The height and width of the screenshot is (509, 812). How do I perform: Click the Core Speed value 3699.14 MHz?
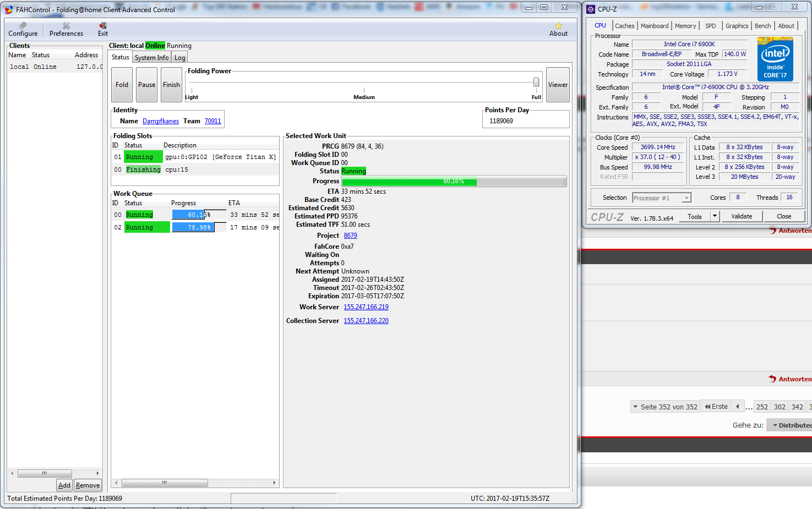click(x=658, y=147)
